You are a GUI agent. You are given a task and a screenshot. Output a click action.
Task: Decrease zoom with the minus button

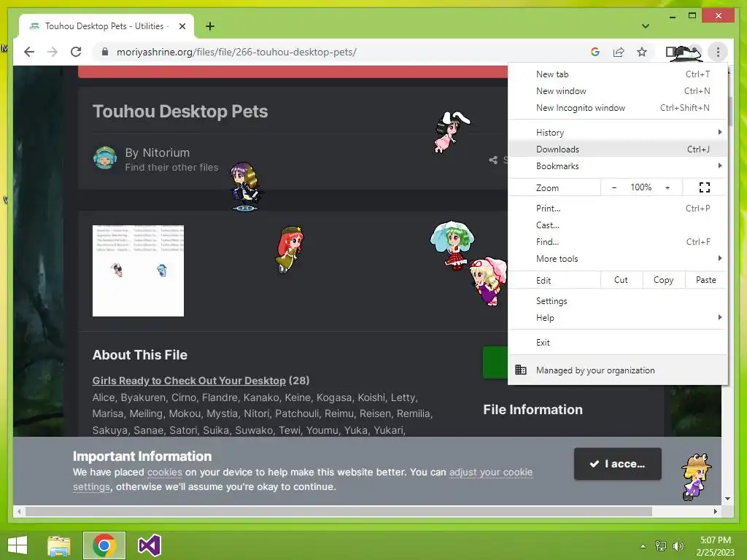point(614,187)
